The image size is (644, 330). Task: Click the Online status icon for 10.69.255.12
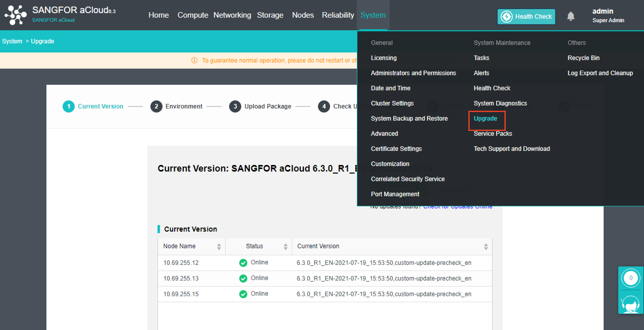[x=243, y=263]
